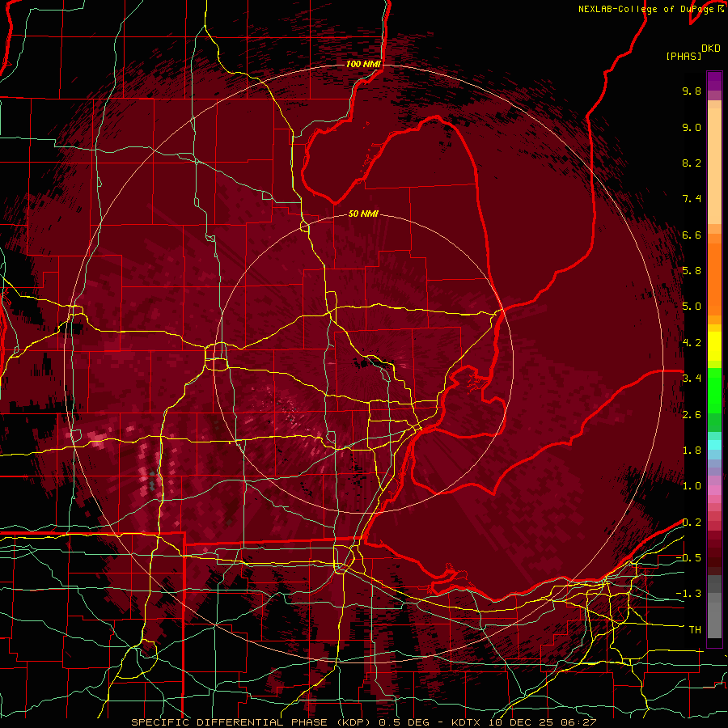Screen dimensions: 728x728
Task: Select the 5.0 legend value
Action: click(x=692, y=307)
